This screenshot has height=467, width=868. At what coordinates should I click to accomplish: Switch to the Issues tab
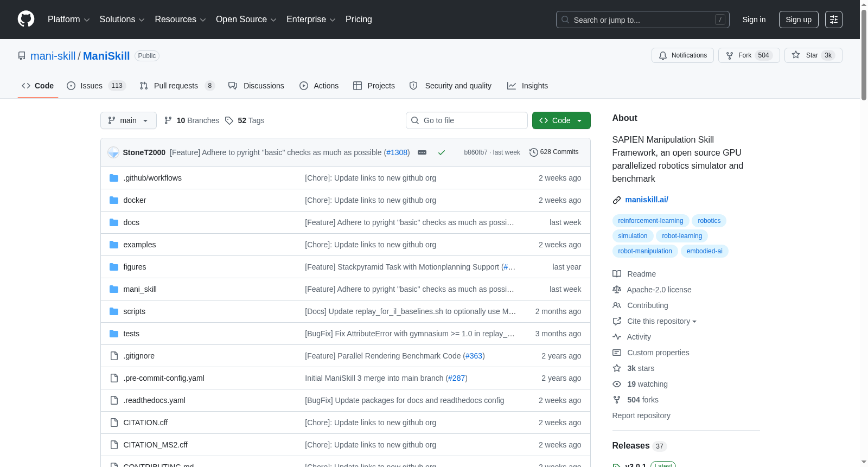[x=97, y=86]
